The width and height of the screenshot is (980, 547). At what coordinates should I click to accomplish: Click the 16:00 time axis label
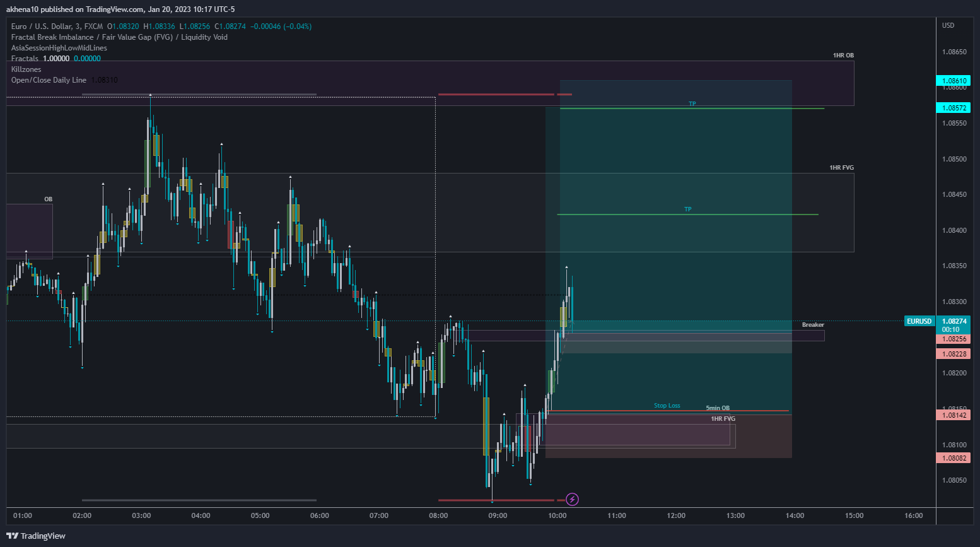pos(914,515)
